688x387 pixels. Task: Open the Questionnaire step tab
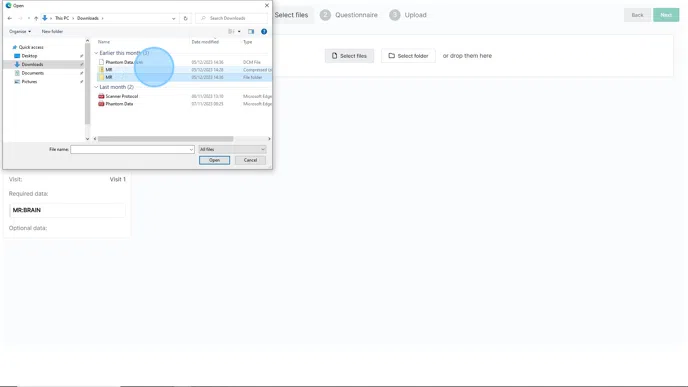click(349, 15)
